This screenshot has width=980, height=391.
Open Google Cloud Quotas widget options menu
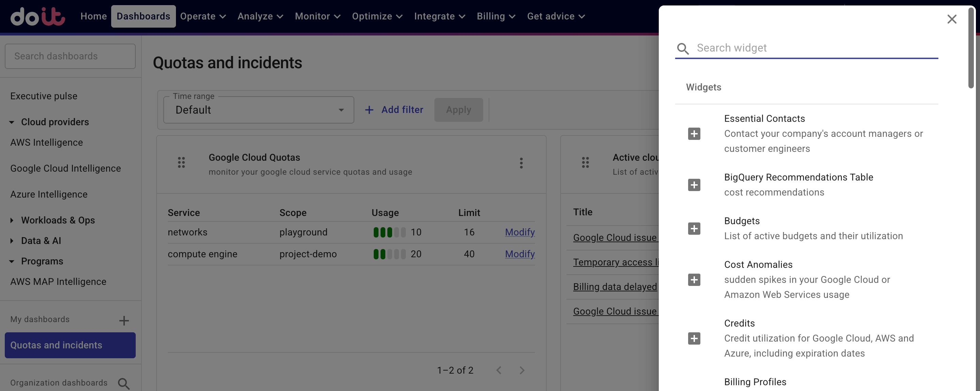(x=521, y=163)
